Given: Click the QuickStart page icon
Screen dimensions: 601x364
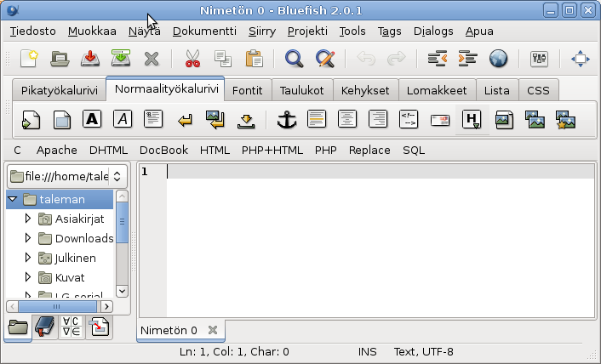Looking at the screenshot, I should [x=31, y=120].
